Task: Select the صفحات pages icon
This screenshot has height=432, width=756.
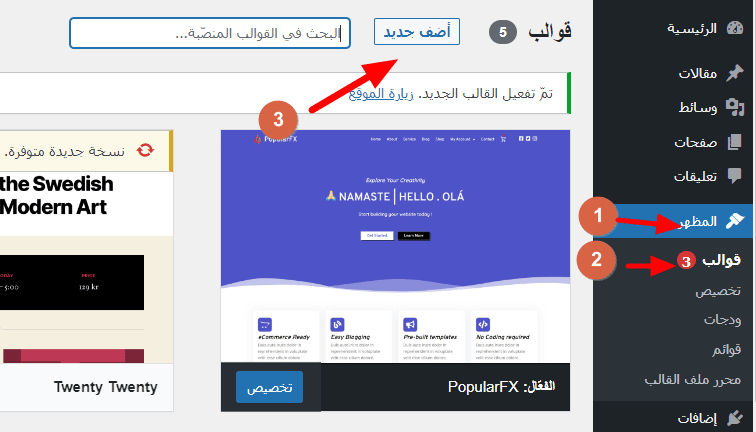Action: (x=735, y=142)
